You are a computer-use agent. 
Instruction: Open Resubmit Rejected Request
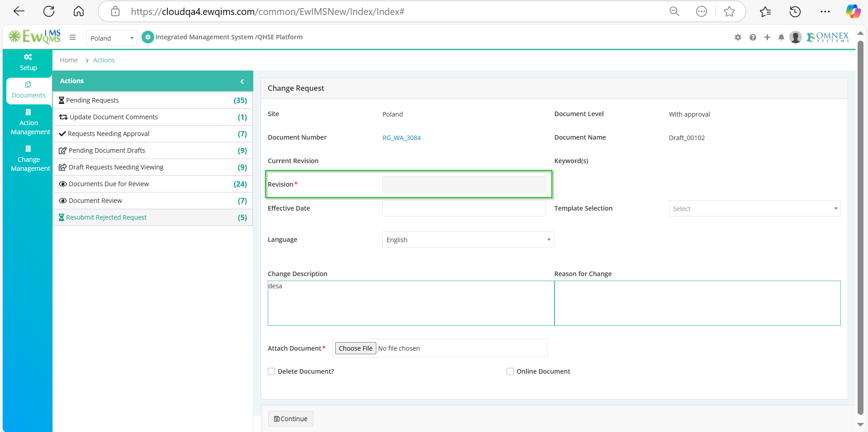tap(153, 217)
